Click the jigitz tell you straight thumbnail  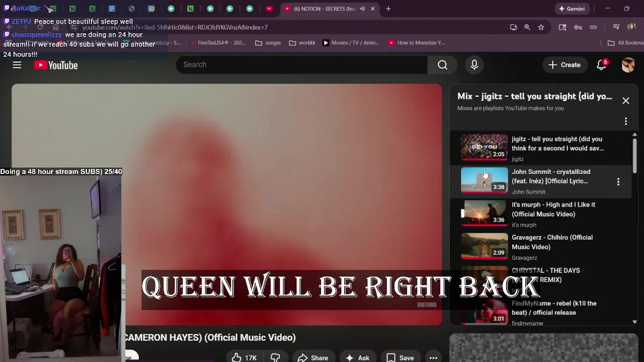pos(485,147)
